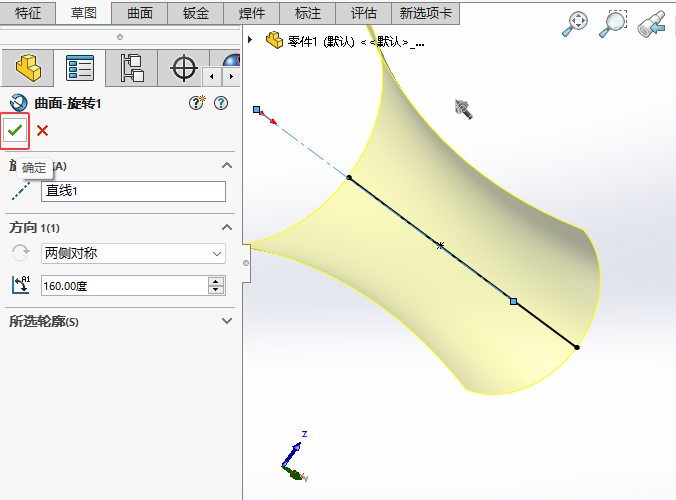The width and height of the screenshot is (676, 500).
Task: Open the ConfigurationManager panel icon
Action: tap(132, 68)
